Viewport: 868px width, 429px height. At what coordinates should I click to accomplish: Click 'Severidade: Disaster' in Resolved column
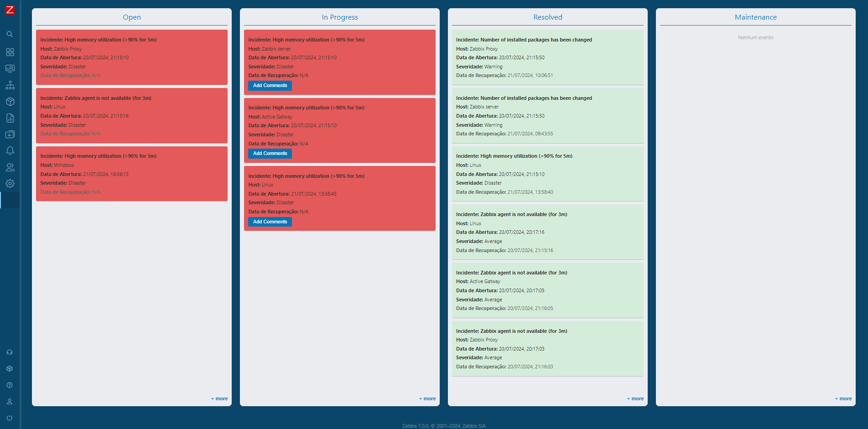click(479, 183)
